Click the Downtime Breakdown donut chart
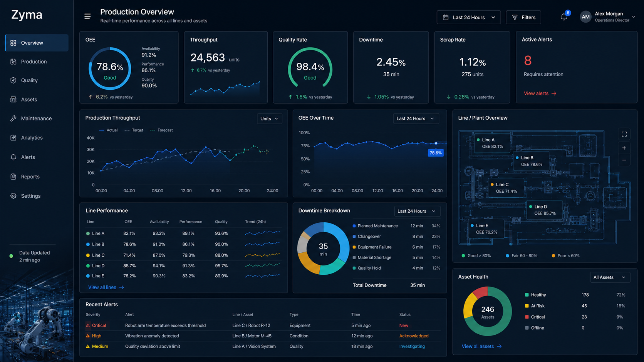This screenshot has width=644, height=362. (x=323, y=249)
